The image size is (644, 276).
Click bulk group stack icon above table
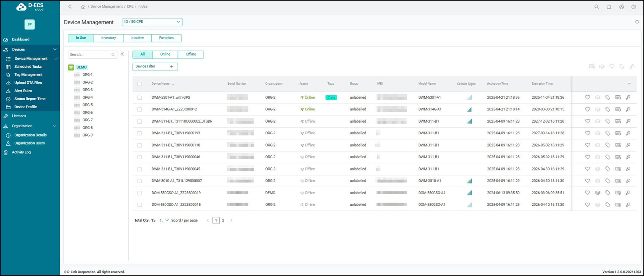point(602,67)
